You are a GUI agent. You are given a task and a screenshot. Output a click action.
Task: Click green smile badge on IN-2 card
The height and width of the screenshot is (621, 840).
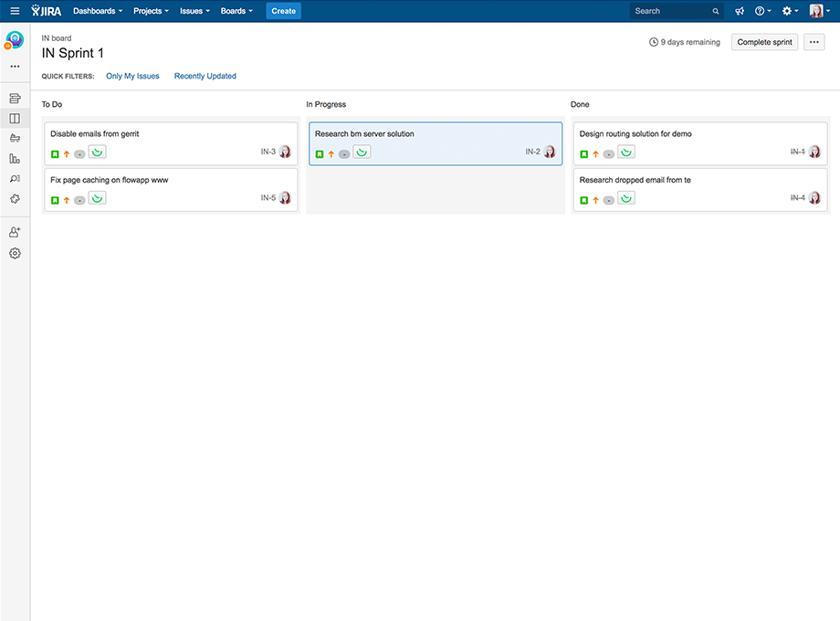362,153
